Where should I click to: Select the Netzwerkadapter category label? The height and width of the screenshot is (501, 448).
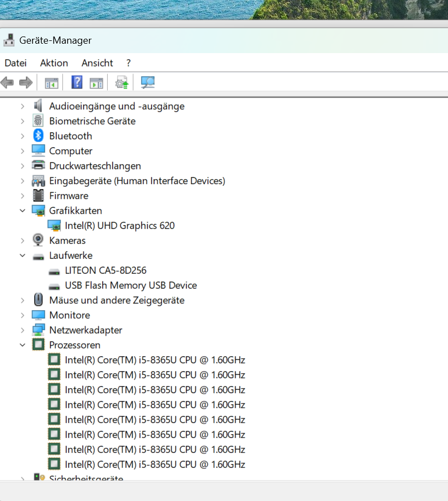(86, 330)
